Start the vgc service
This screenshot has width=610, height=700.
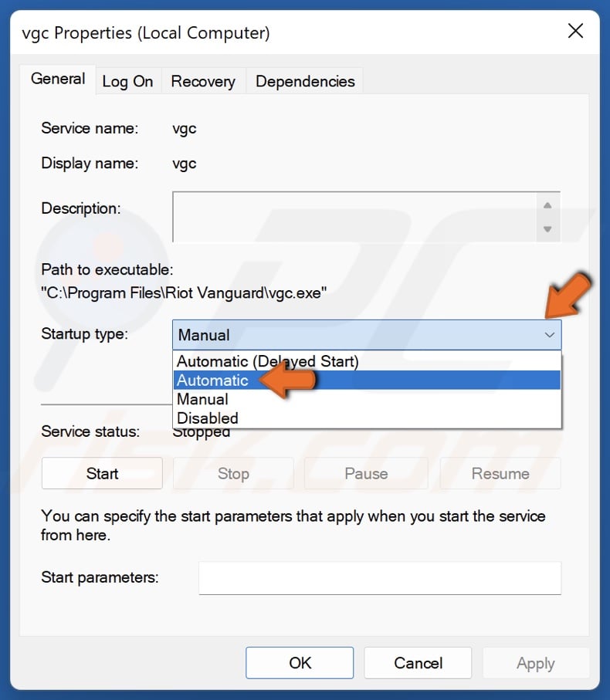pyautogui.click(x=101, y=473)
